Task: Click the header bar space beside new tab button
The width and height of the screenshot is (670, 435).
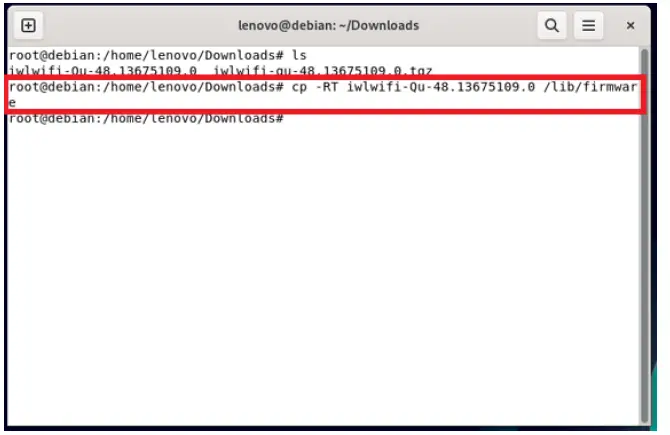Action: (x=137, y=26)
